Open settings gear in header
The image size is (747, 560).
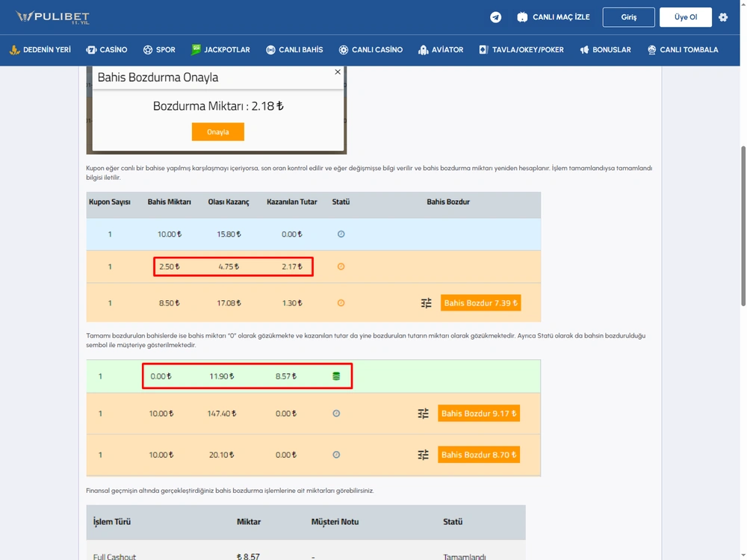click(723, 17)
